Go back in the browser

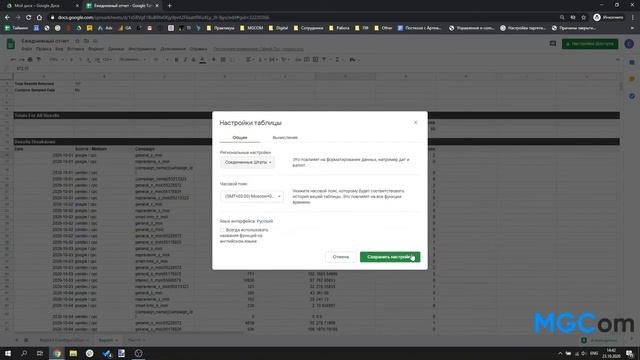(7, 18)
